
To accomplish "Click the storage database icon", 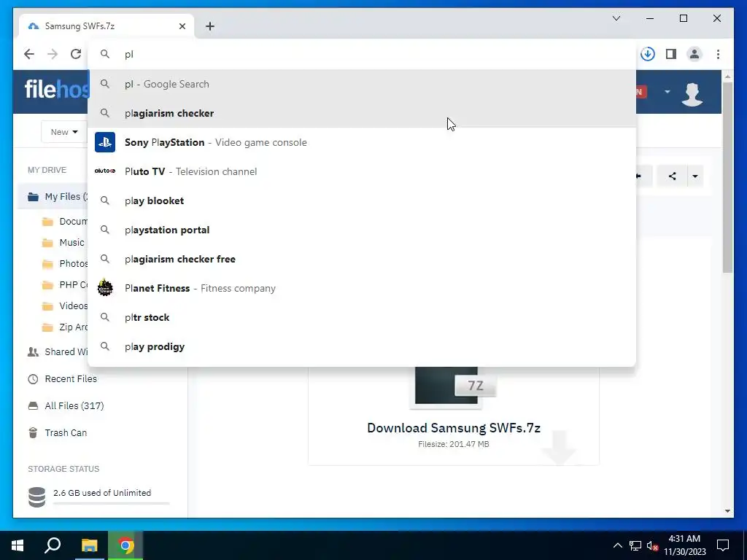I will (36, 497).
